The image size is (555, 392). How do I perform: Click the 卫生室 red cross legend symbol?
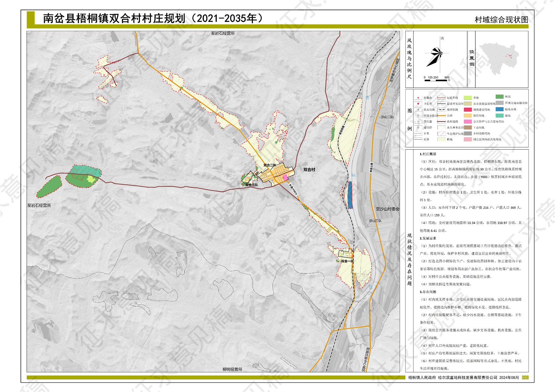click(x=418, y=104)
